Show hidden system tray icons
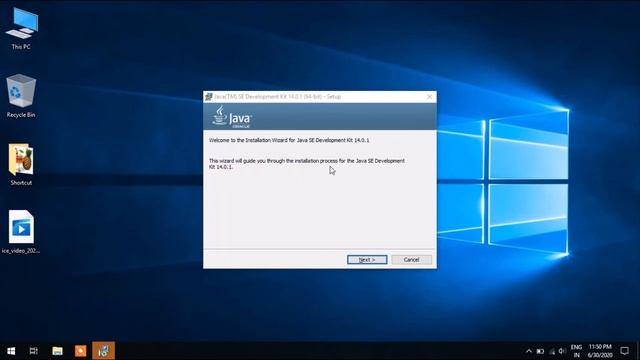640x360 pixels. (x=529, y=351)
